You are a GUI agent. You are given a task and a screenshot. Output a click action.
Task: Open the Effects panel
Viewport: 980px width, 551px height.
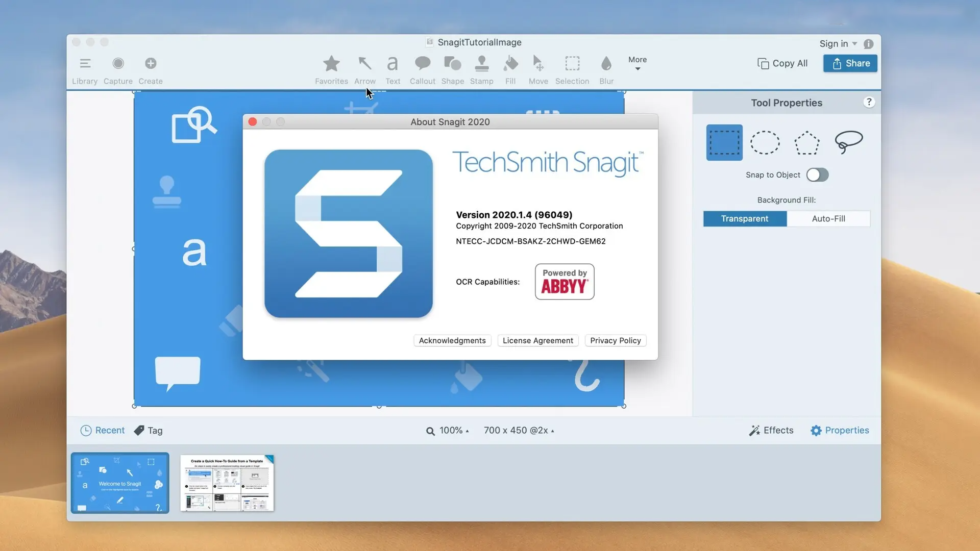click(771, 431)
